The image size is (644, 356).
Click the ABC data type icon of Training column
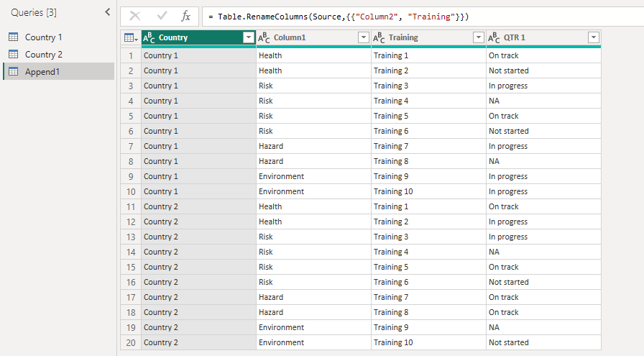coord(379,38)
